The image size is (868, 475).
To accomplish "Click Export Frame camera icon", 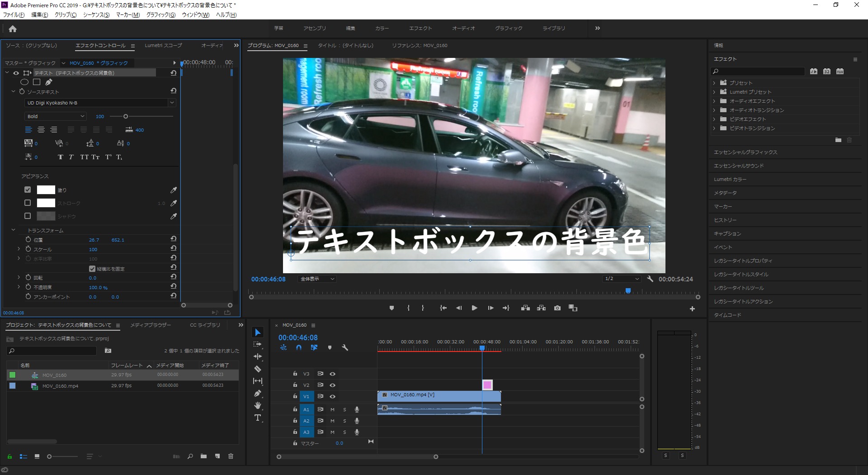I will tap(557, 308).
